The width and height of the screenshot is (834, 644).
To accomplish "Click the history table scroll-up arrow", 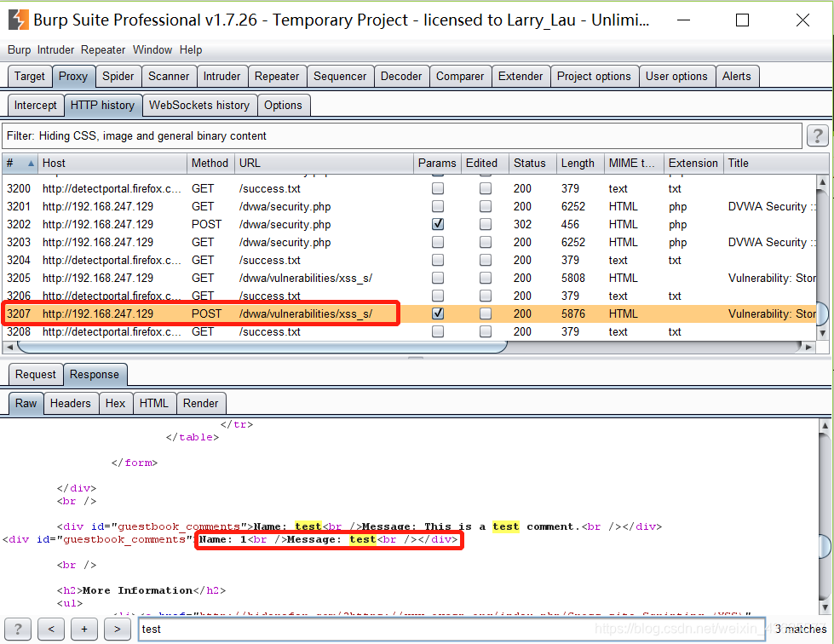I will [x=822, y=182].
